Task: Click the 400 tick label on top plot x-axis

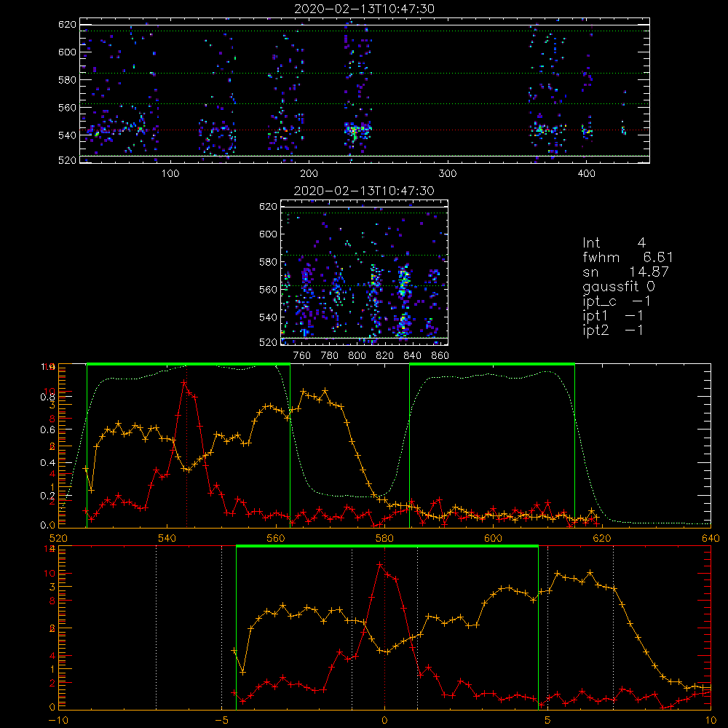Action: point(586,174)
